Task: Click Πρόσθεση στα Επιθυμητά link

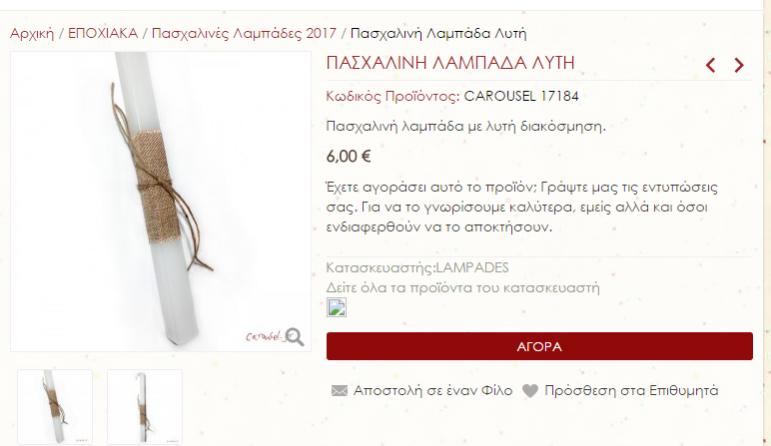Action: (631, 391)
